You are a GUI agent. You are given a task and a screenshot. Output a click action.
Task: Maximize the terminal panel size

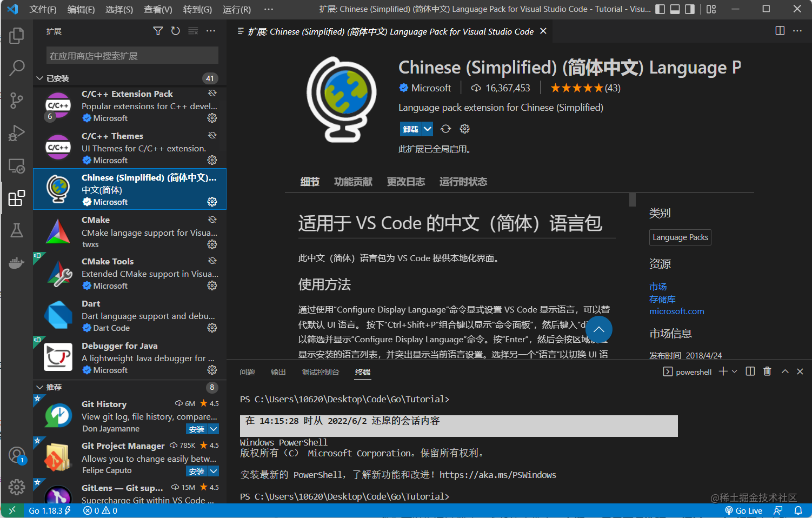pyautogui.click(x=785, y=371)
